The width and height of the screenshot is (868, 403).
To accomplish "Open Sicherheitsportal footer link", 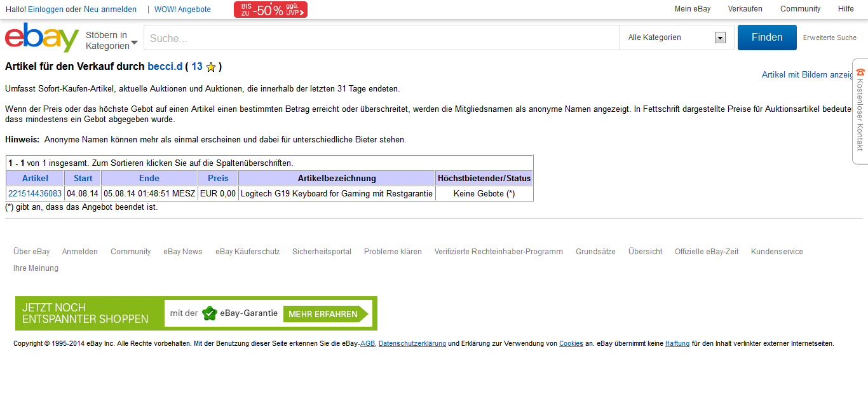I will coord(322,252).
